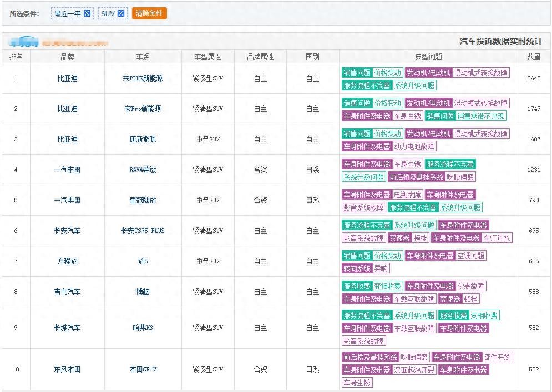Viewport: 552px width, 392px height.
Task: Open the 宋Pro新能源 car series link
Action: click(x=143, y=109)
